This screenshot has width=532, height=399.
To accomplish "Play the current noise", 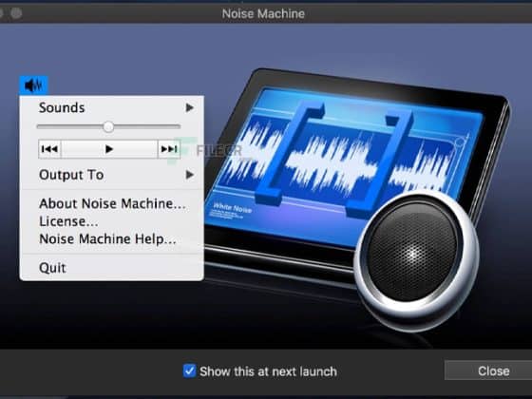I will pos(109,149).
